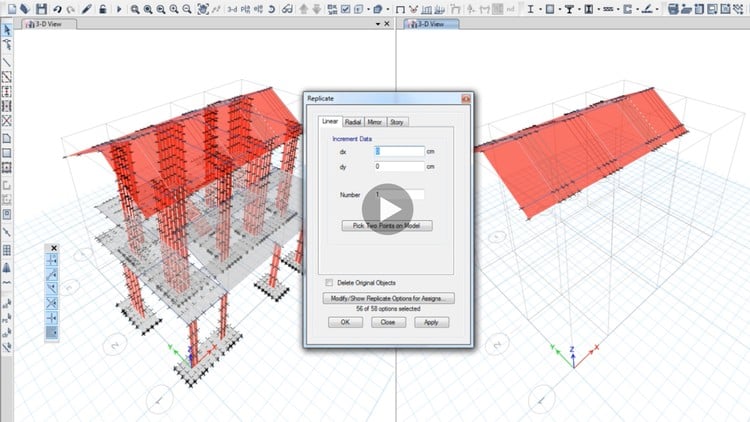This screenshot has width=750, height=422.
Task: Toggle the top snap option in floating toolbar
Action: [52, 260]
